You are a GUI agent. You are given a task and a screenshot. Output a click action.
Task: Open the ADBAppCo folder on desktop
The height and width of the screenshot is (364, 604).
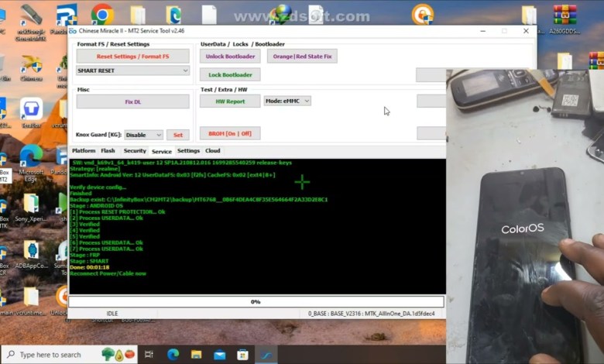tap(32, 254)
